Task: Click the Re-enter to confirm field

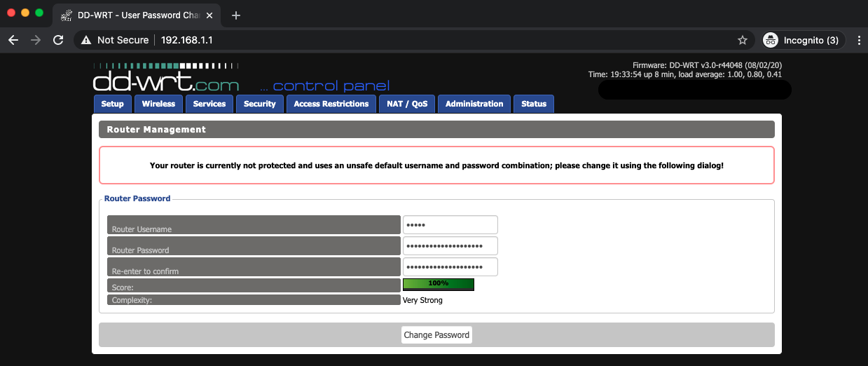Action: click(x=450, y=267)
